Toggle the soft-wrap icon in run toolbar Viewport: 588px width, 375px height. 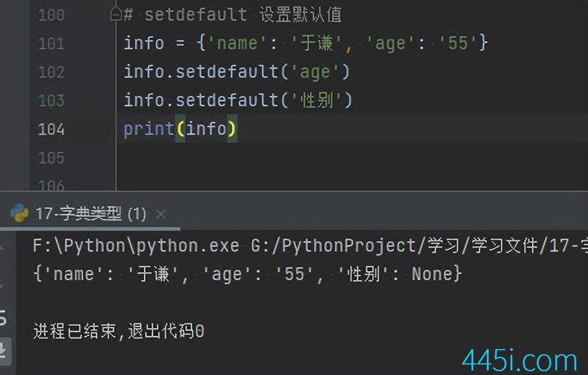pyautogui.click(x=3, y=317)
